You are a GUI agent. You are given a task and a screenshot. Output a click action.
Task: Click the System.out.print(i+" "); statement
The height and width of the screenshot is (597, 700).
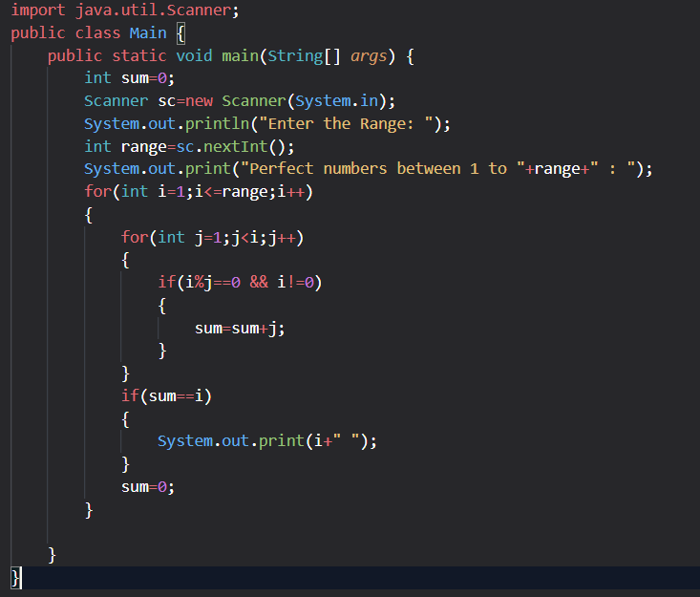coord(267,441)
